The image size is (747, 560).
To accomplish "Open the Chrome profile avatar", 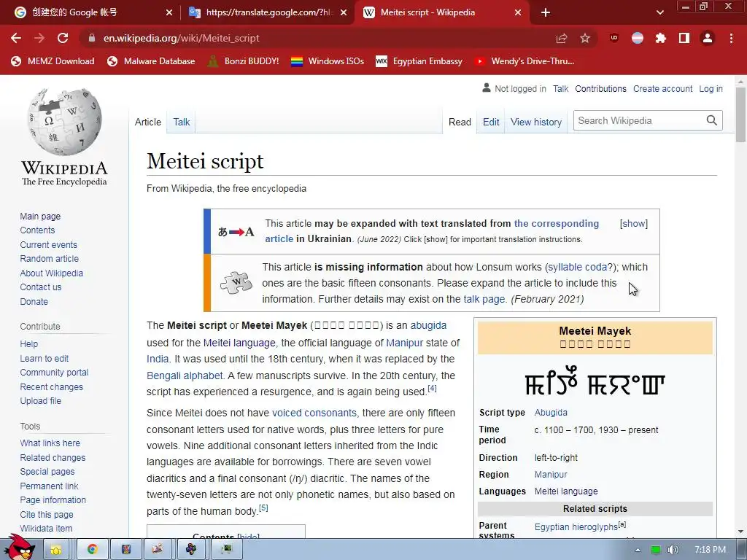I will 708,38.
